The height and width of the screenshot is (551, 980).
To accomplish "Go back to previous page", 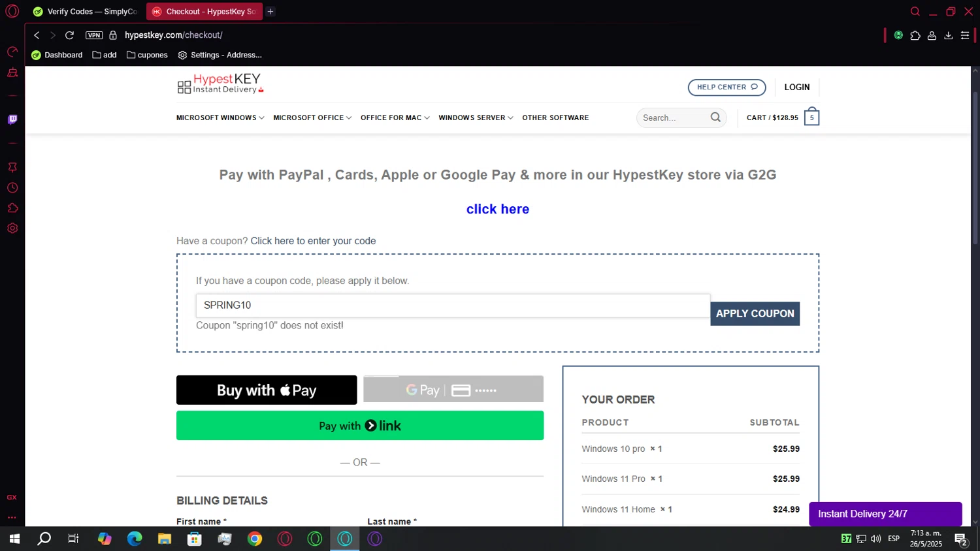I will pos(37,35).
